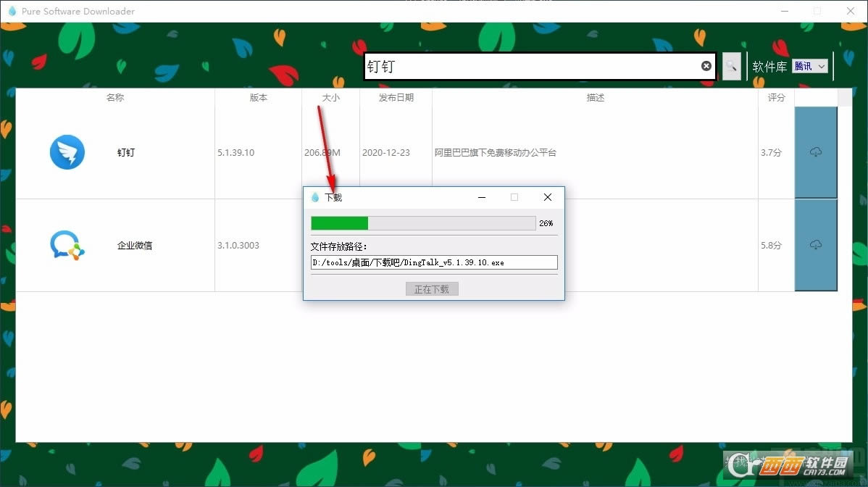The width and height of the screenshot is (868, 487).
Task: Sort by 名称 column header
Action: coord(115,97)
